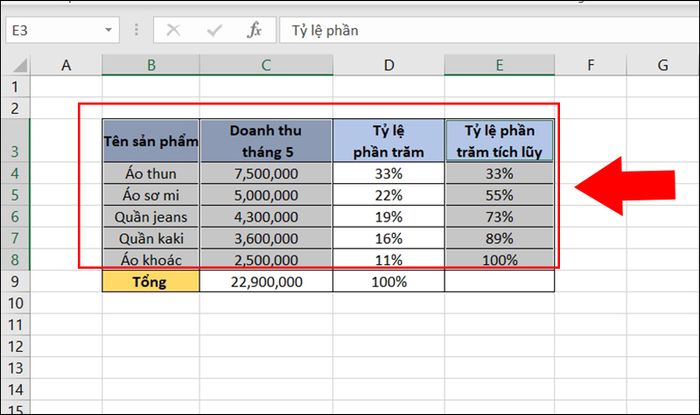The image size is (700, 415).
Task: Click the 'Áo sơ mi' cell
Action: [x=151, y=195]
